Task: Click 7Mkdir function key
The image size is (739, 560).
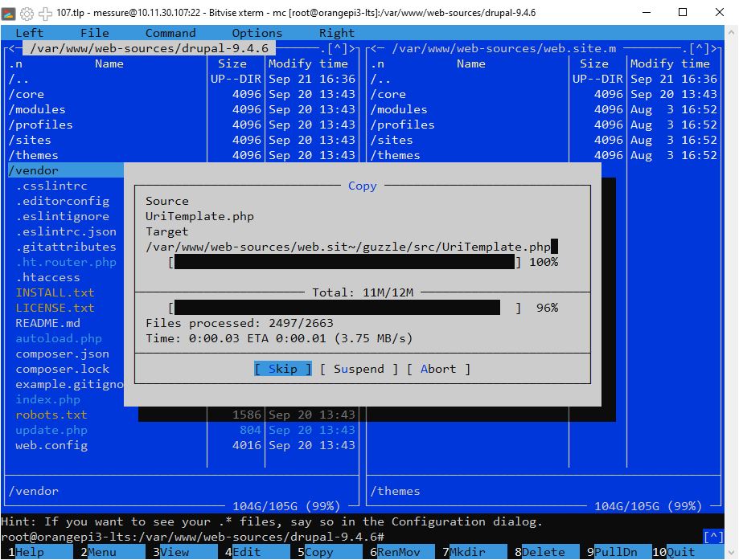Action: coord(471,552)
